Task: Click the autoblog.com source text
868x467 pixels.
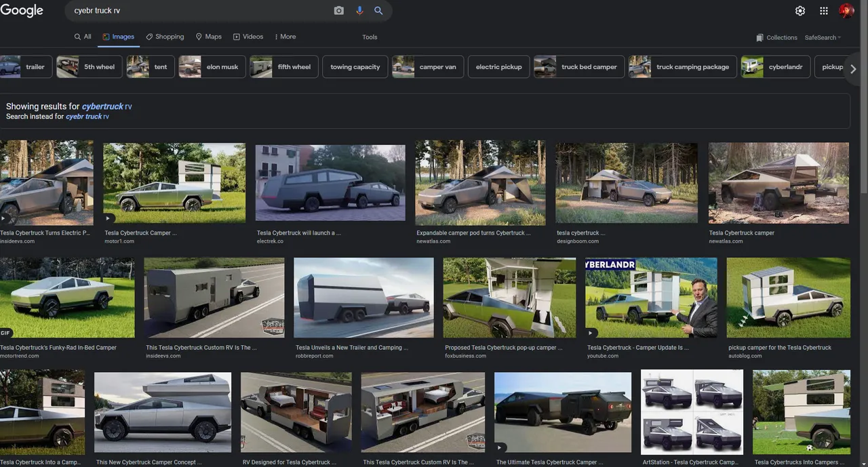Action: (745, 356)
